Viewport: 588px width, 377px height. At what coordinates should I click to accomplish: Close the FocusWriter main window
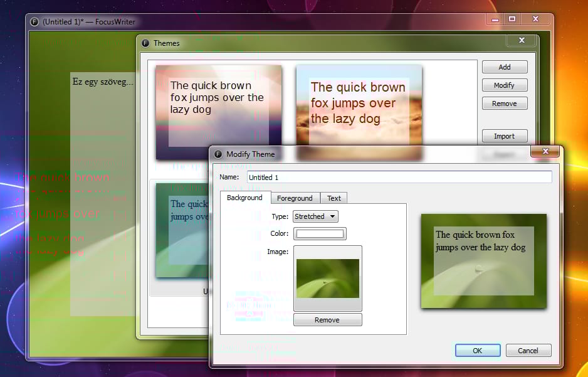click(x=535, y=19)
